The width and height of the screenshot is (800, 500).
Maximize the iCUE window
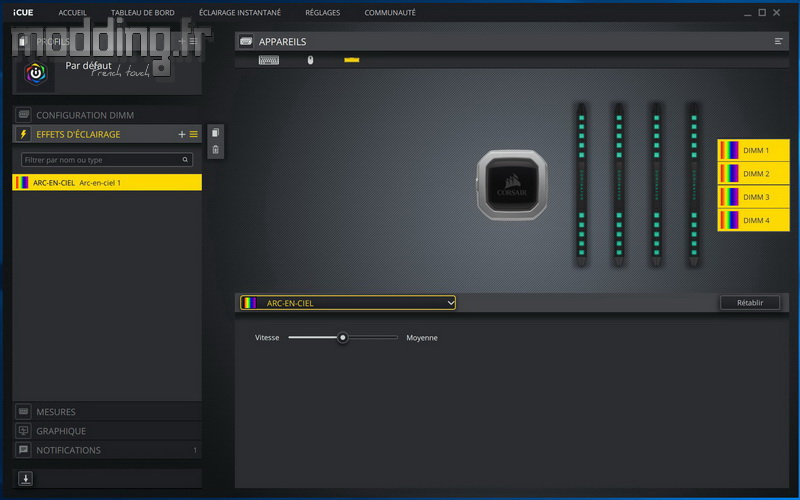click(x=762, y=13)
